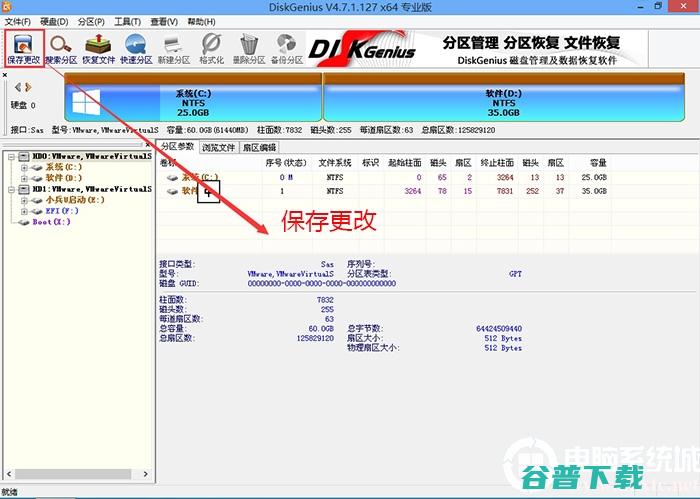Switch to the 分区参数 tab
Image resolution: width=700 pixels, height=499 pixels.
tap(177, 146)
